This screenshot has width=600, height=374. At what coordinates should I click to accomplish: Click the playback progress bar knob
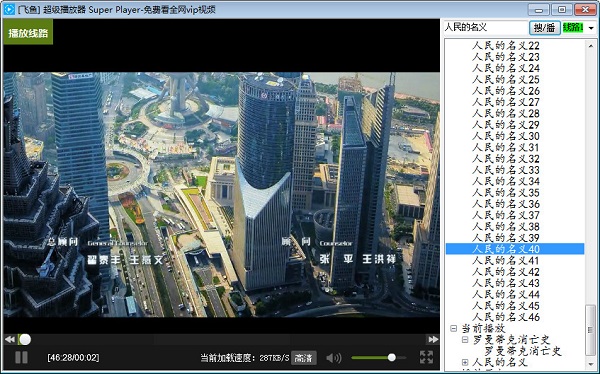[x=25, y=339]
